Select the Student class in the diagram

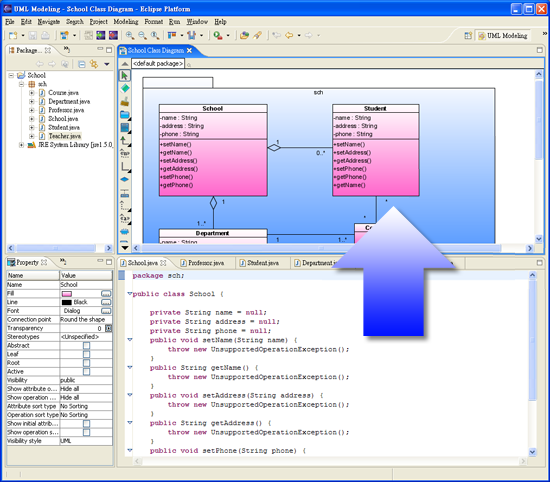(x=376, y=150)
